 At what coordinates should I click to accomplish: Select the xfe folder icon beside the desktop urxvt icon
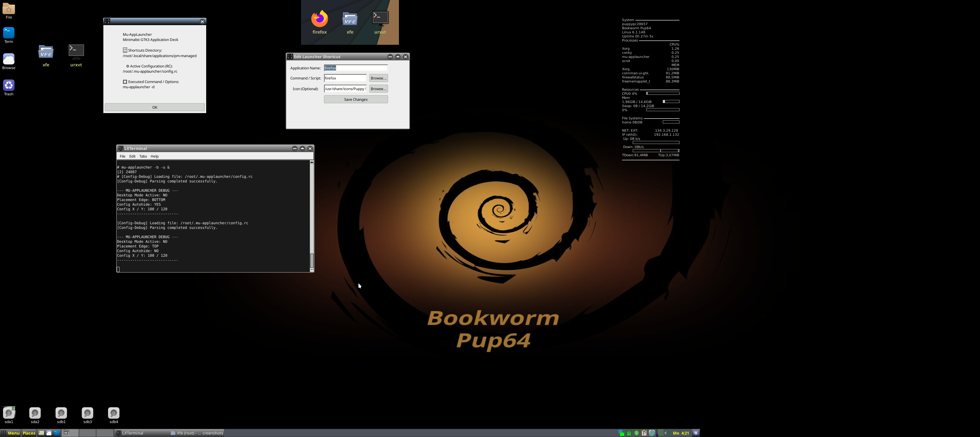tap(46, 52)
